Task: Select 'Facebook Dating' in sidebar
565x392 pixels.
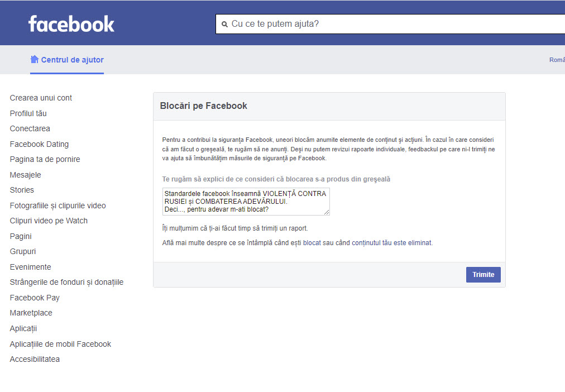Action: (39, 144)
